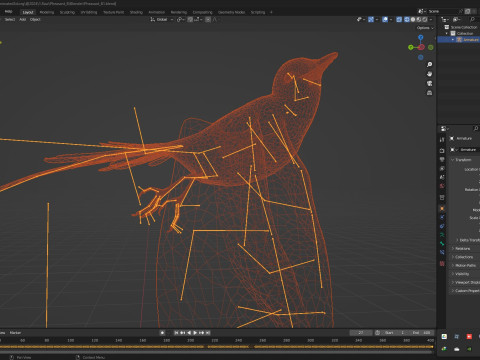This screenshot has height=360, width=480.
Task: Click the zoom view navigation icon
Action: point(430,64)
